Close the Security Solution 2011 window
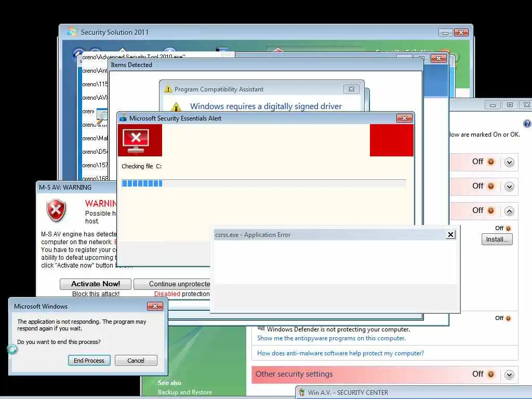 pos(461,33)
